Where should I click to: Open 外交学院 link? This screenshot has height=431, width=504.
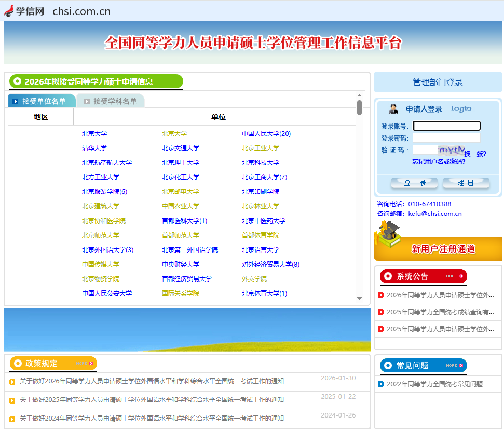254,279
